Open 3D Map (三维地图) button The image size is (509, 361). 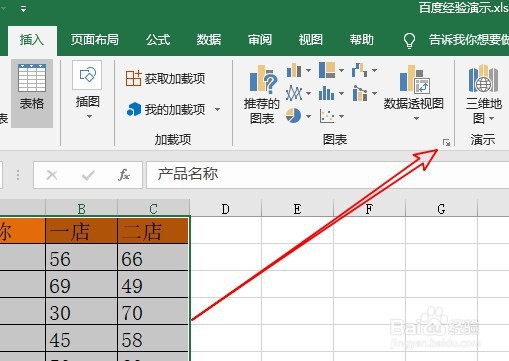483,94
